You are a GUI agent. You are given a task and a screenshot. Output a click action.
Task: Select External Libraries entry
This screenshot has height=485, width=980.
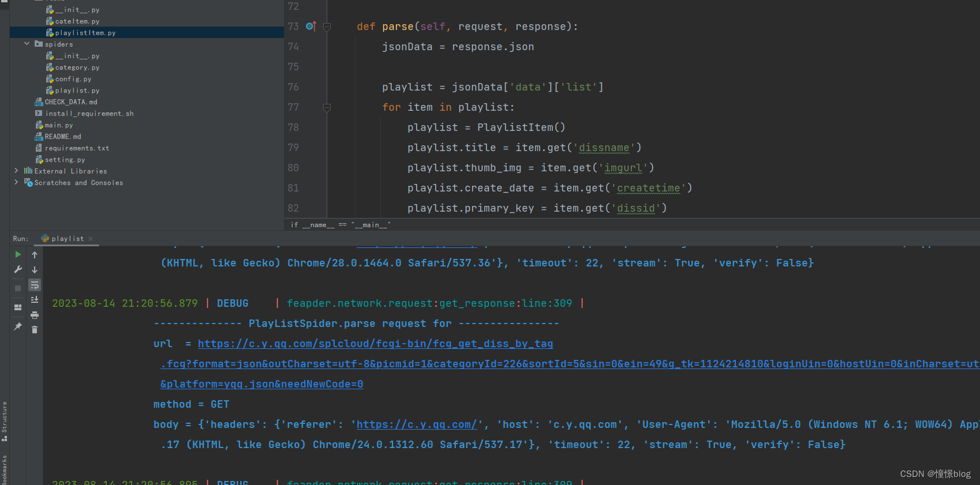70,171
